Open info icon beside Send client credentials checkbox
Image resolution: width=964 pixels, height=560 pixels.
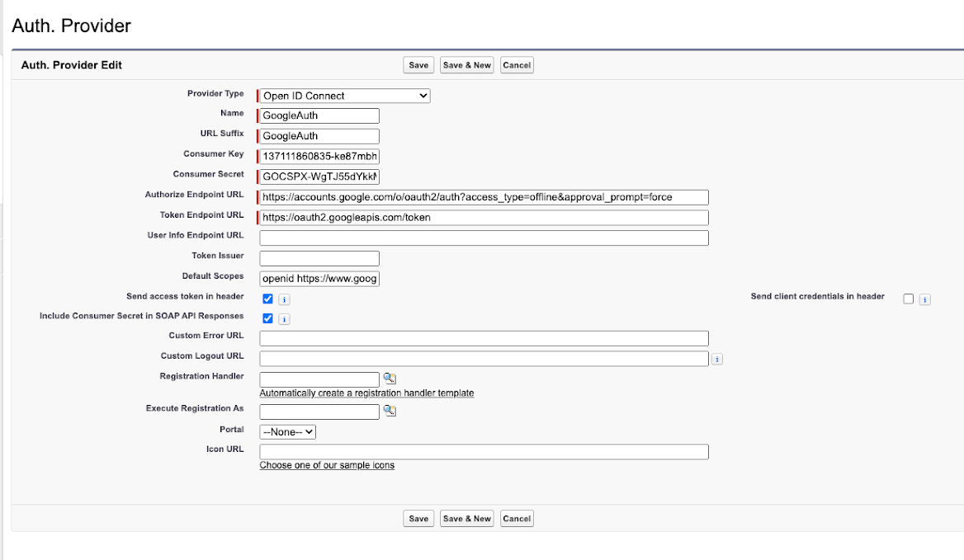924,299
